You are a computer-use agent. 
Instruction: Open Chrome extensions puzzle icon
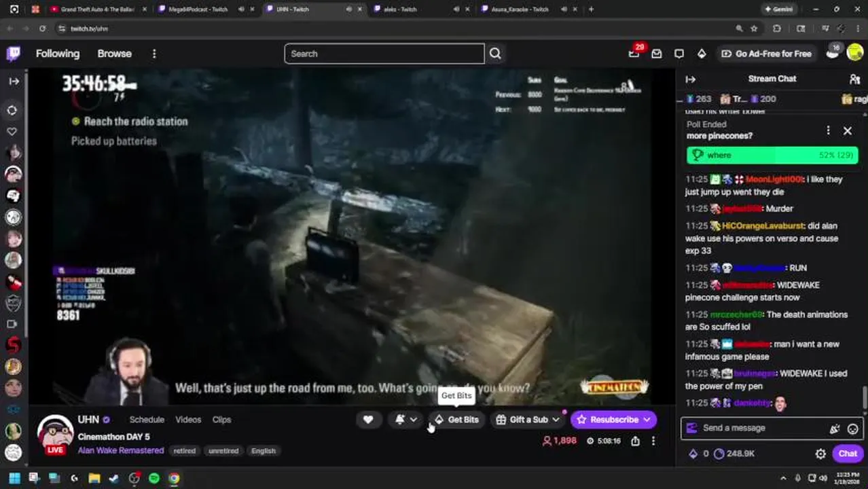(x=777, y=29)
